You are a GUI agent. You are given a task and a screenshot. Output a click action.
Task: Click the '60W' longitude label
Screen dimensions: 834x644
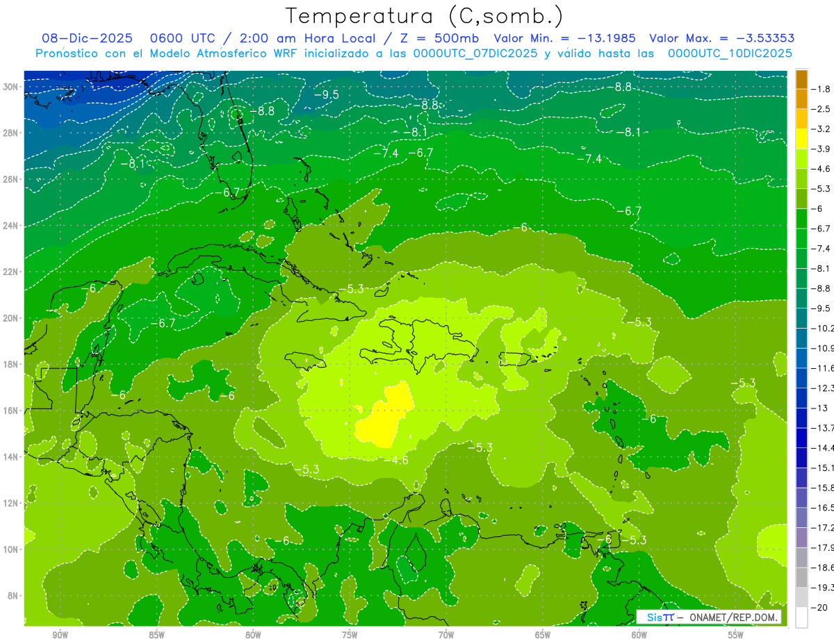coord(639,635)
